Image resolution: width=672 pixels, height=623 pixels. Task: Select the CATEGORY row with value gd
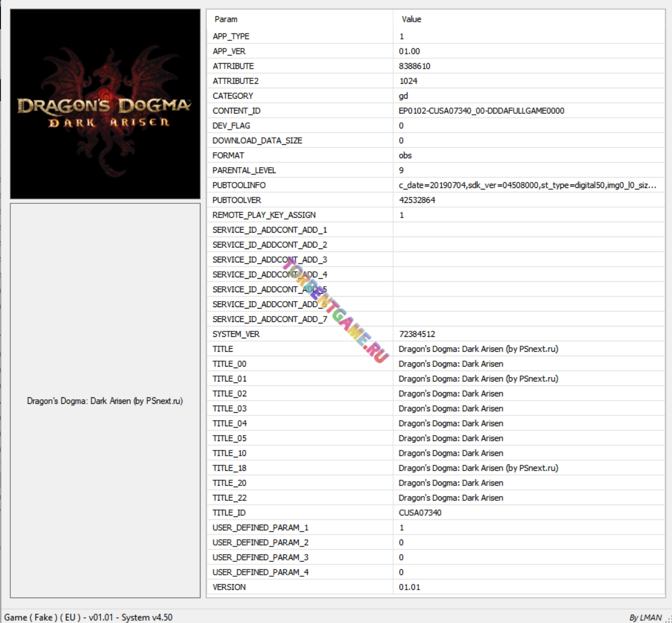(233, 96)
